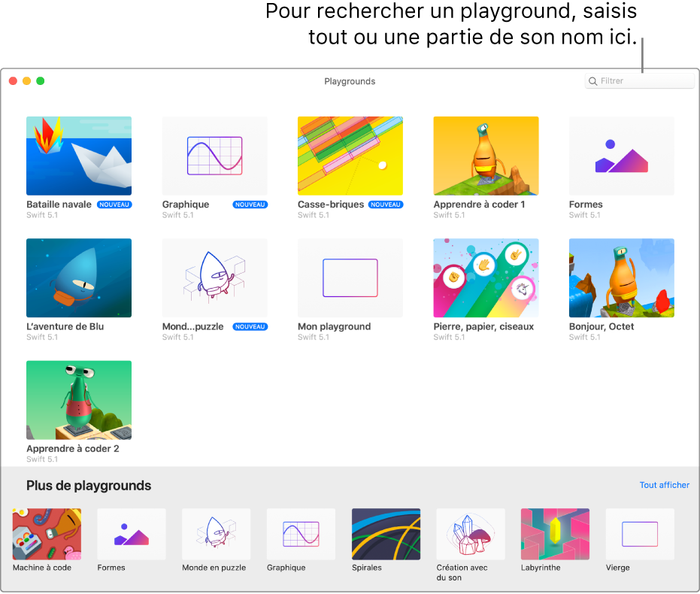Click the Vierge label
This screenshot has height=594, width=700.
coord(618,568)
